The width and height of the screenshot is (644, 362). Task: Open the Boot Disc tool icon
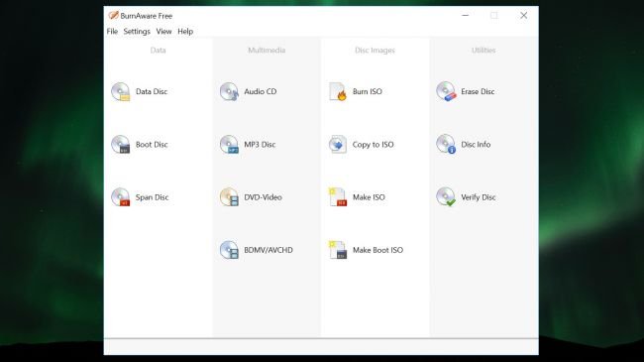(120, 145)
